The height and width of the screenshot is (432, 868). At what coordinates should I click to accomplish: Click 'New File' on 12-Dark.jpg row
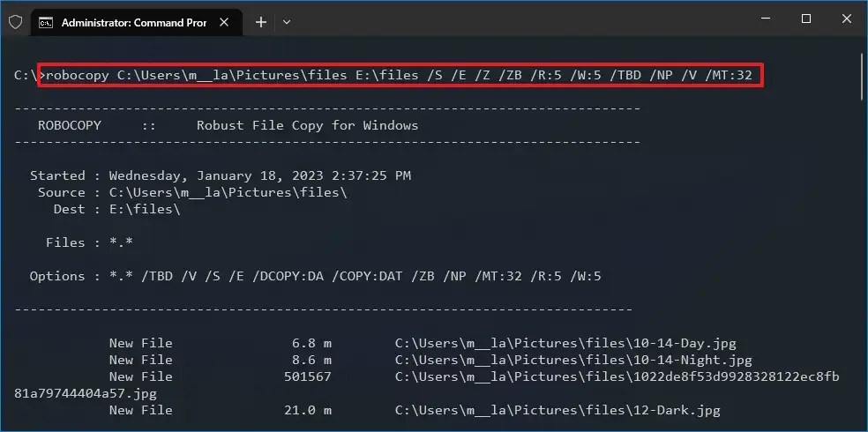click(140, 411)
